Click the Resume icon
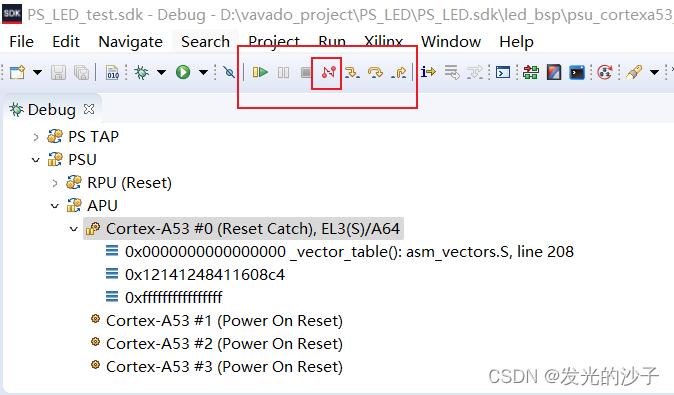This screenshot has height=395, width=674. click(260, 72)
